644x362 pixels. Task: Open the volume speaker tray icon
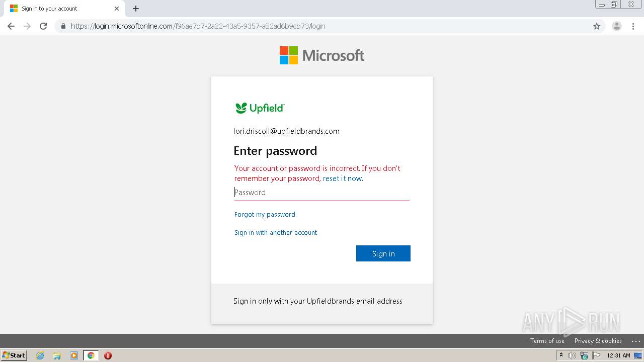pos(572,355)
